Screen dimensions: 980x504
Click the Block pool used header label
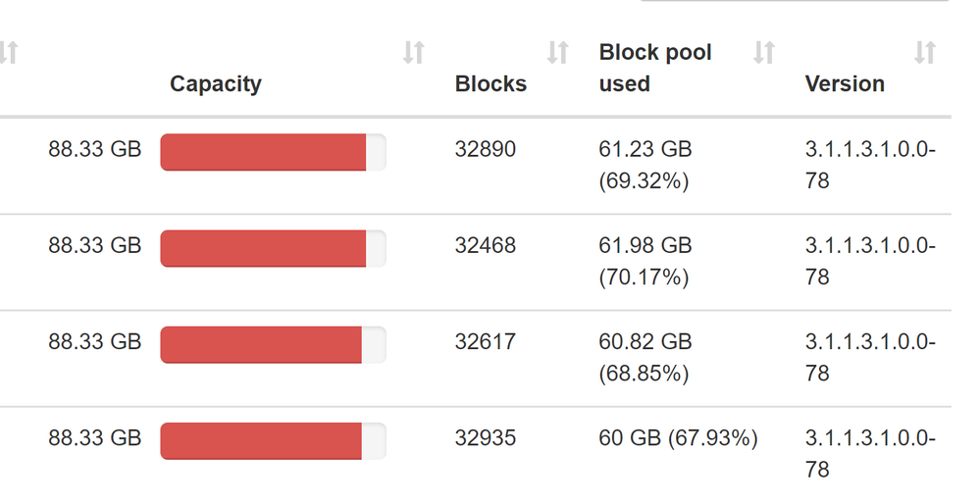pyautogui.click(x=655, y=68)
